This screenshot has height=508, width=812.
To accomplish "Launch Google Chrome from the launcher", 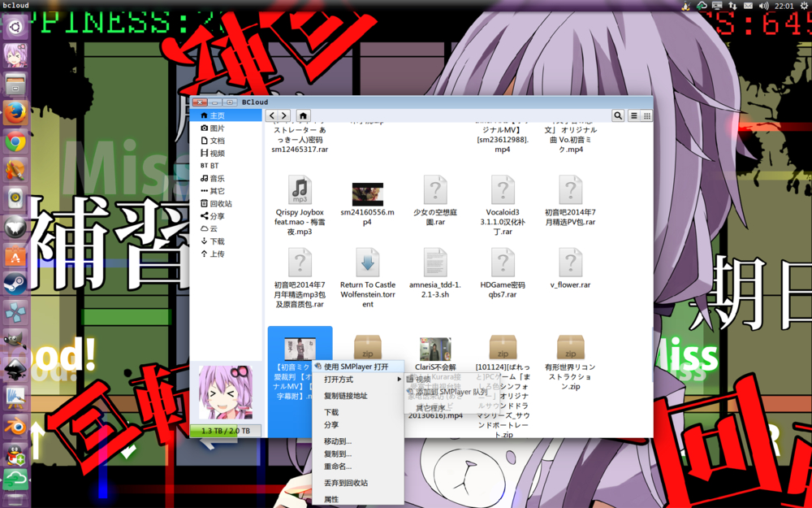I will pos(15,141).
